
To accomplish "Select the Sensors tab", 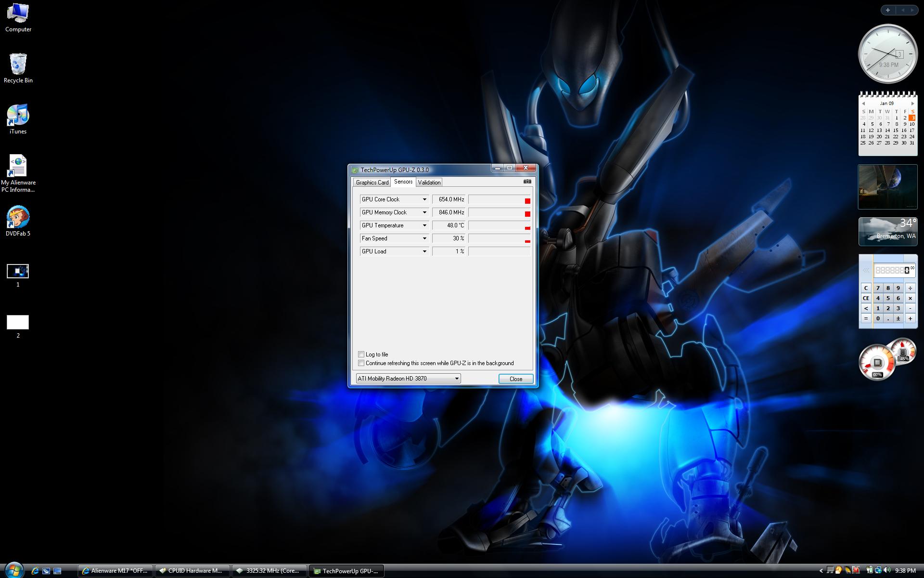I will (403, 182).
